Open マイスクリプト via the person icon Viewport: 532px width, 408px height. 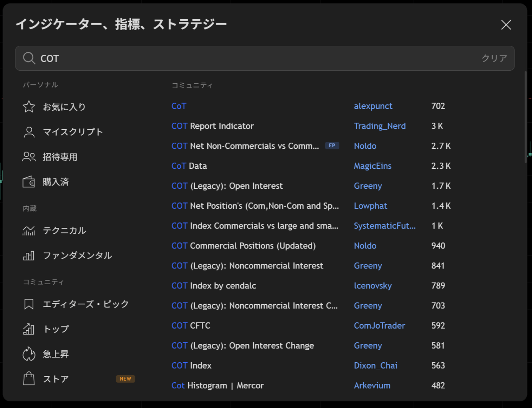click(x=29, y=132)
